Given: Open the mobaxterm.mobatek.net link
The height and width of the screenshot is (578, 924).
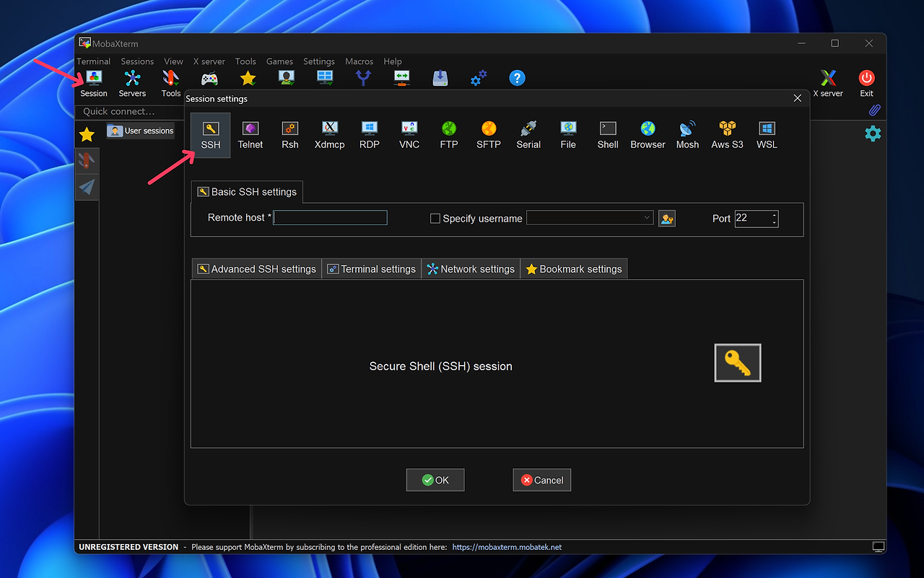Looking at the screenshot, I should pos(507,547).
